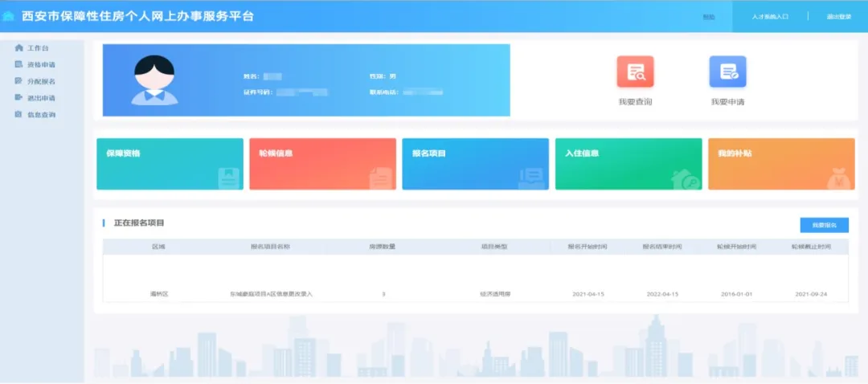Click the platform house logo icon
Image resolution: width=868 pixels, height=384 pixels.
8,16
